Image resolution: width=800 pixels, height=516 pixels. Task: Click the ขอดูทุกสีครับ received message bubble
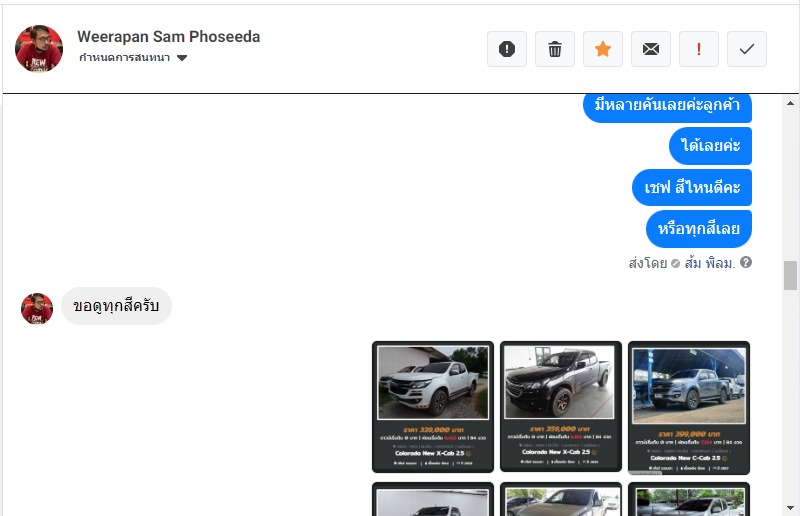click(x=116, y=306)
